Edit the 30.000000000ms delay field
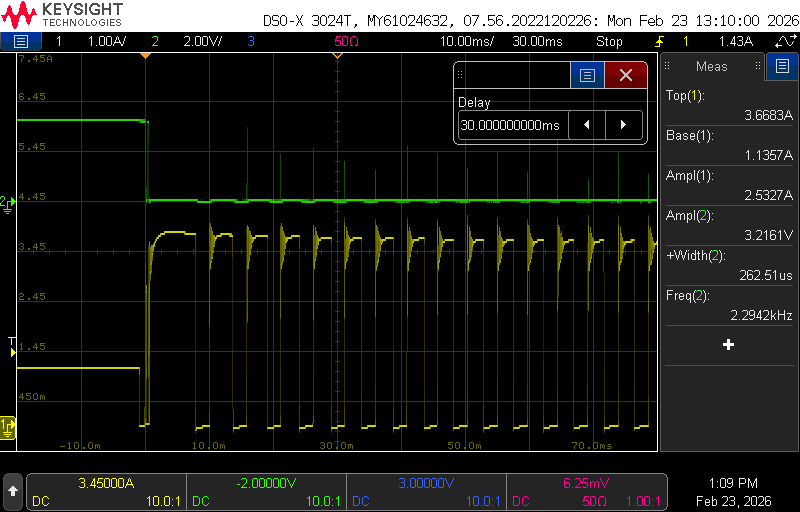This screenshot has height=512, width=800. click(513, 124)
